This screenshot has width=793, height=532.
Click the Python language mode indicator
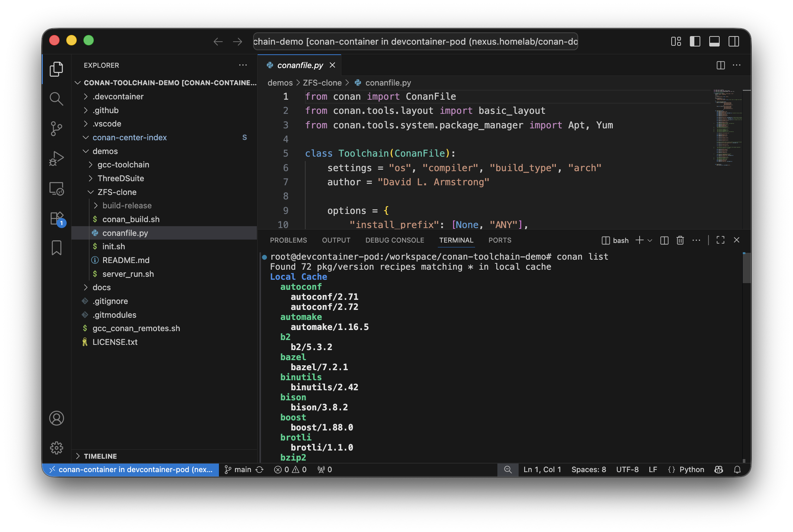[691, 469]
